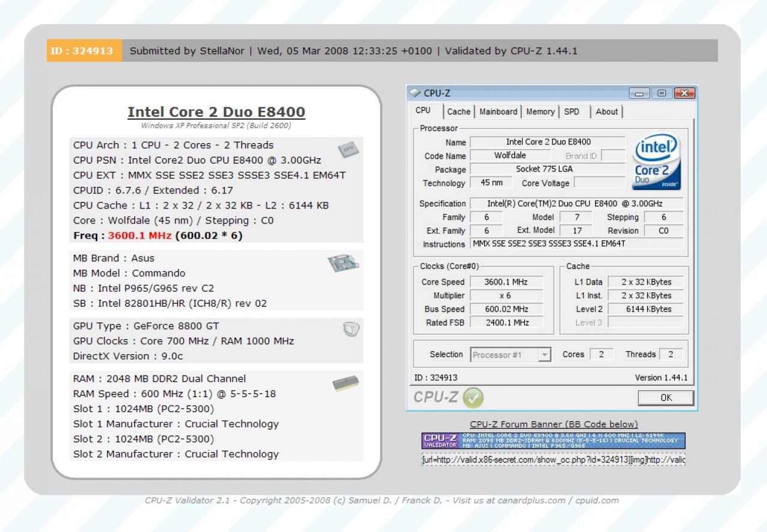This screenshot has height=532, width=767.
Task: Maximize the CPU-Z window
Action: click(662, 93)
